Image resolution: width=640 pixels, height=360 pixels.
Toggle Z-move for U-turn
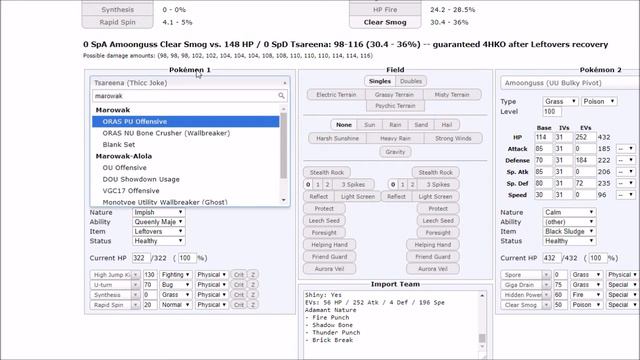point(253,285)
